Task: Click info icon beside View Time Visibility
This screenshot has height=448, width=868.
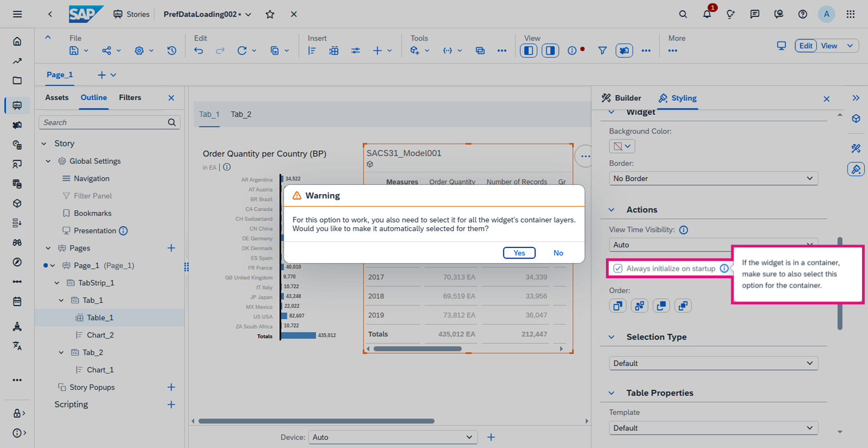Action: pyautogui.click(x=684, y=230)
